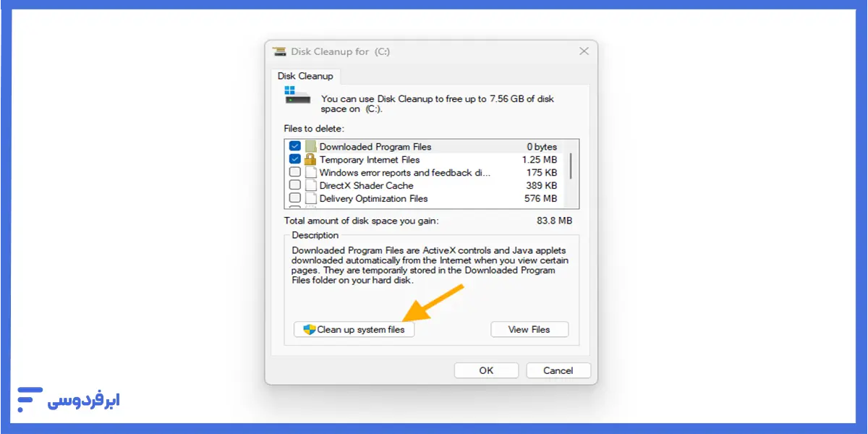This screenshot has height=434, width=868.
Task: Check Windows error reports and feedback checkbox
Action: 295,172
